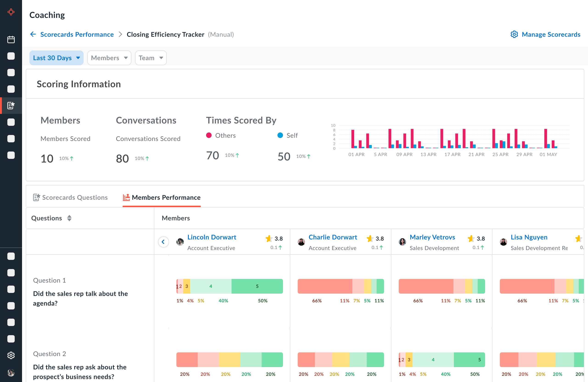The width and height of the screenshot is (588, 382).
Task: Sort the Questions column
Action: (x=69, y=218)
